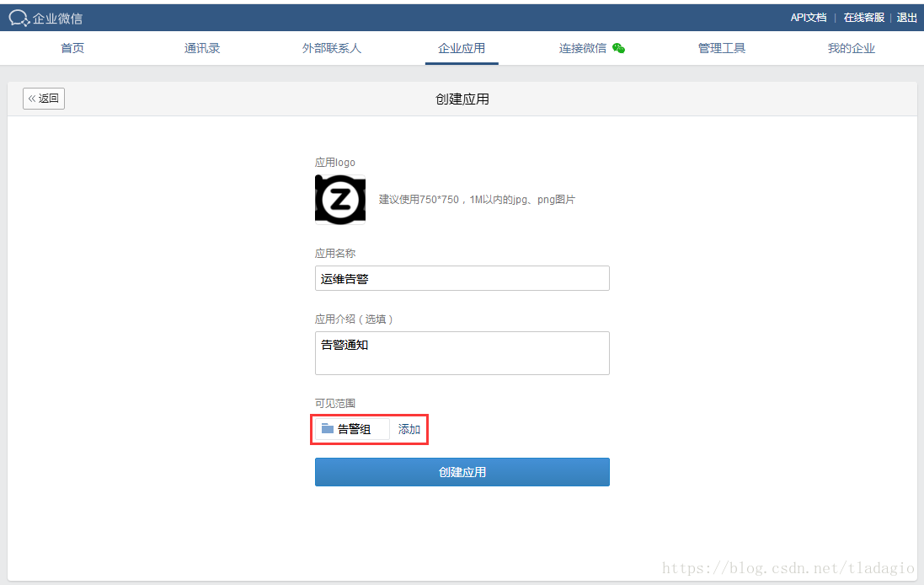Switch to the 通讯录 tab

(202, 48)
